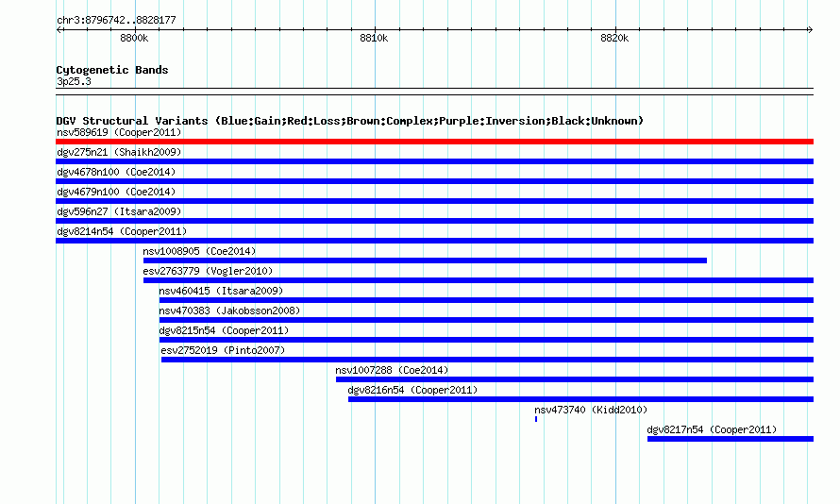This screenshot has width=840, height=504.
Task: Open the dgv4679n100 (Coe2014) label
Action: click(116, 192)
